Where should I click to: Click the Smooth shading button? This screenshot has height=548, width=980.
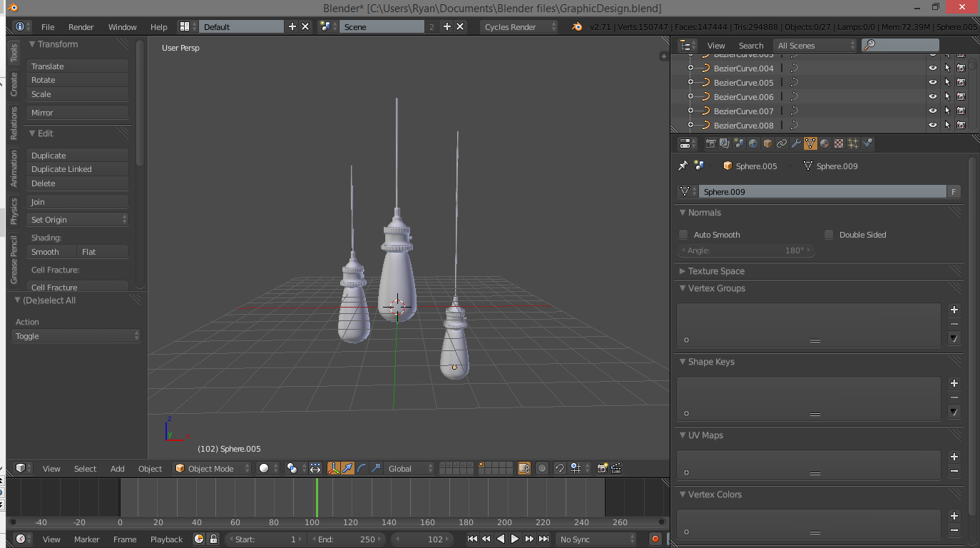pos(52,252)
